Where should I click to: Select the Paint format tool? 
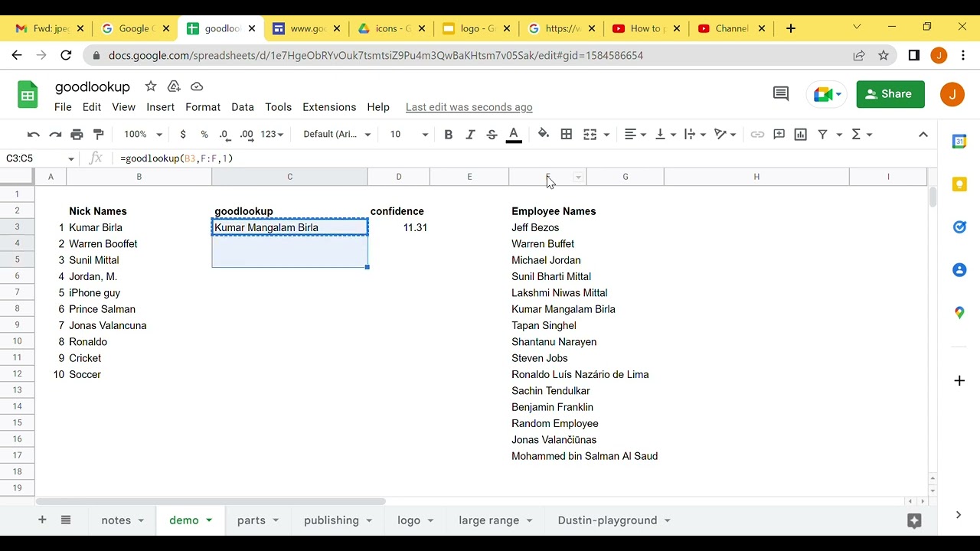click(98, 134)
